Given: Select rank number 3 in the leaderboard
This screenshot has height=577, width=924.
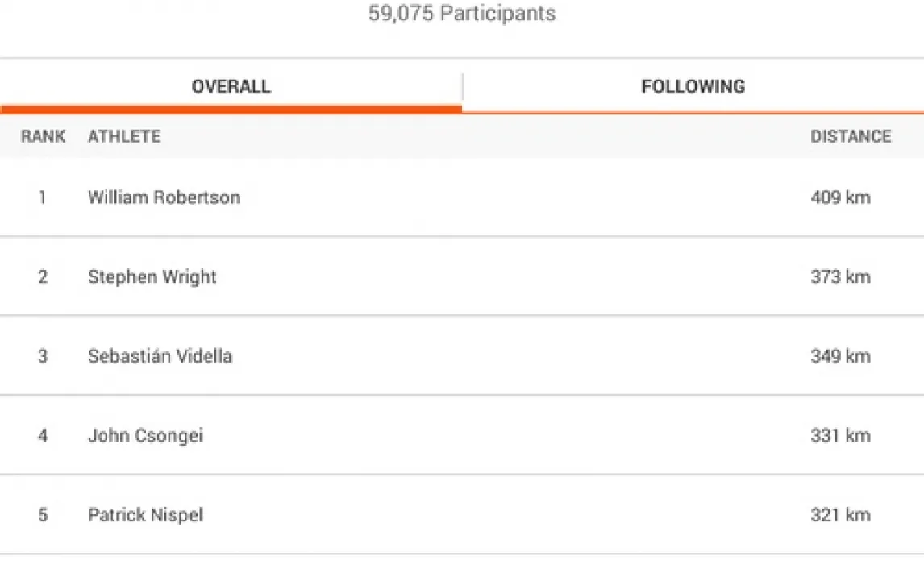Looking at the screenshot, I should (x=43, y=356).
